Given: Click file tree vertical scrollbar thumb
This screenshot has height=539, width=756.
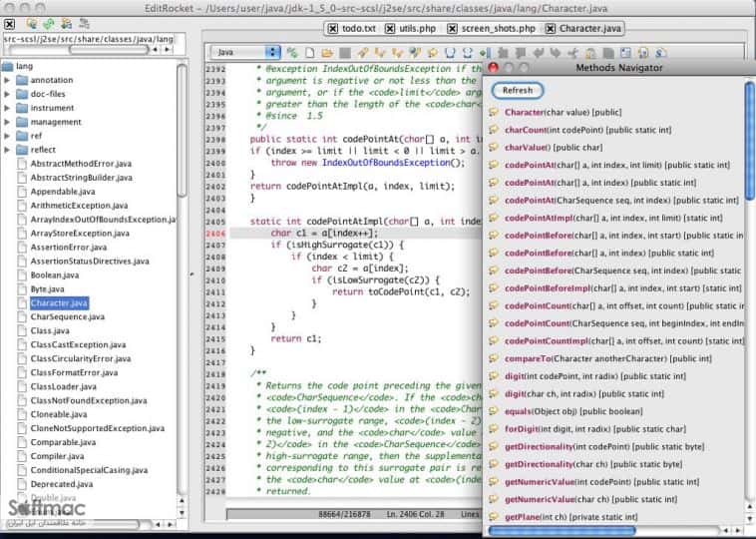Looking at the screenshot, I should point(182,131).
